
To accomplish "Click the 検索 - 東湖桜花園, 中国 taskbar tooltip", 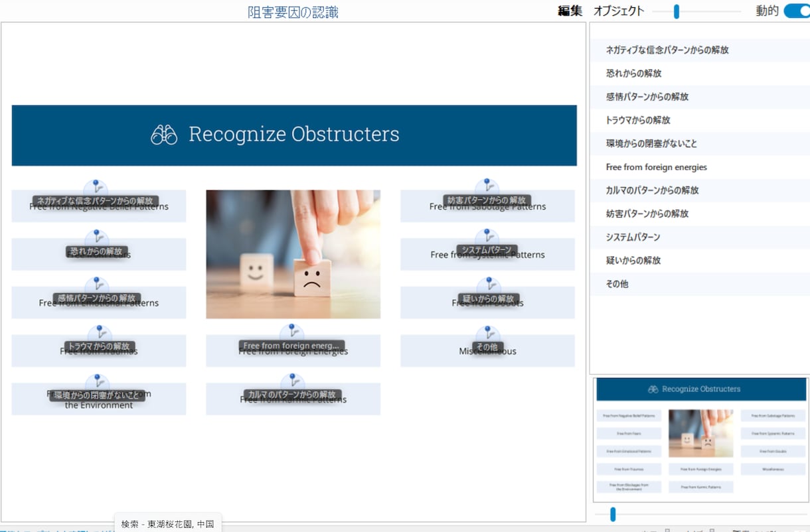I will [x=167, y=524].
